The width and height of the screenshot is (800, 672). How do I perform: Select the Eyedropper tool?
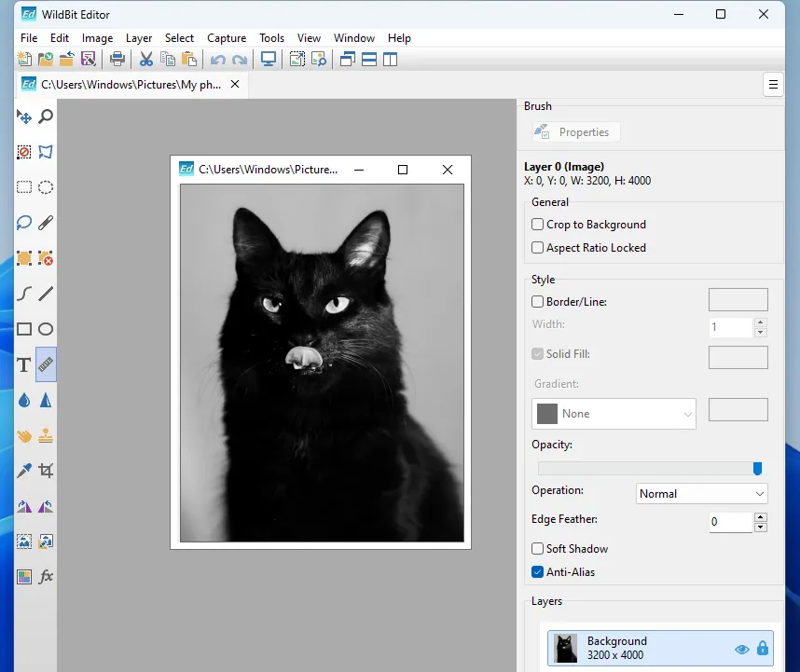(22, 471)
